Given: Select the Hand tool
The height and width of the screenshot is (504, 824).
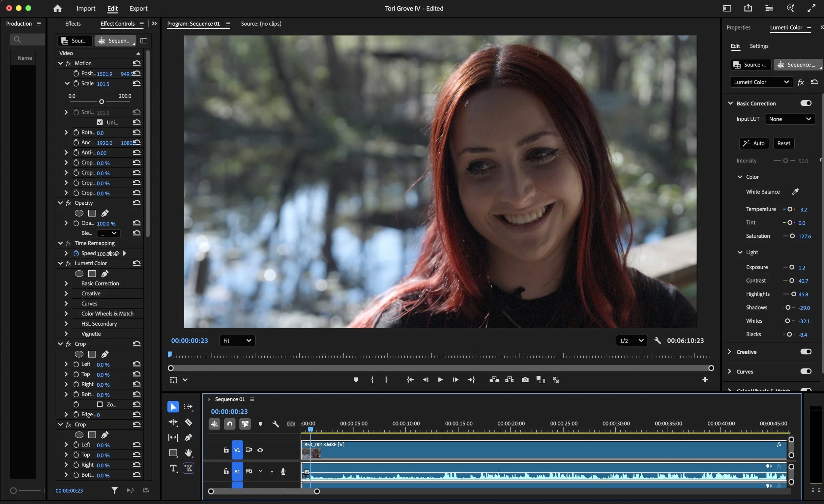Looking at the screenshot, I should [188, 453].
